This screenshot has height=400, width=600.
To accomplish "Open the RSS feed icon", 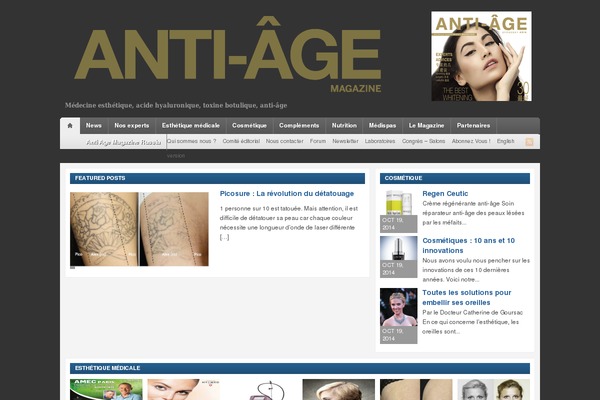I will pyautogui.click(x=529, y=142).
